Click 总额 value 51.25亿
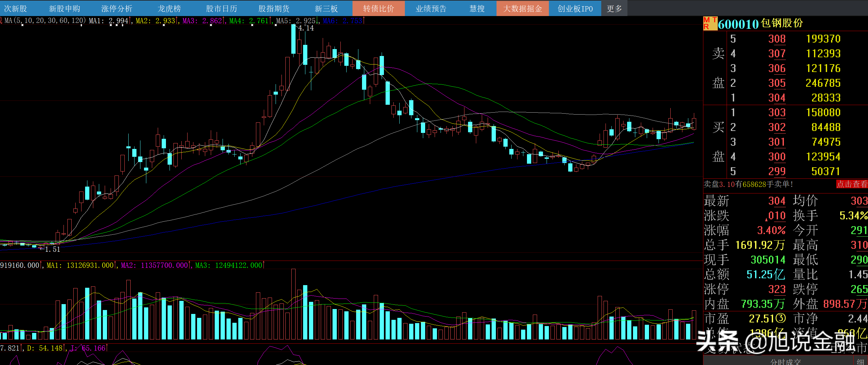The image size is (868, 365). (x=766, y=274)
